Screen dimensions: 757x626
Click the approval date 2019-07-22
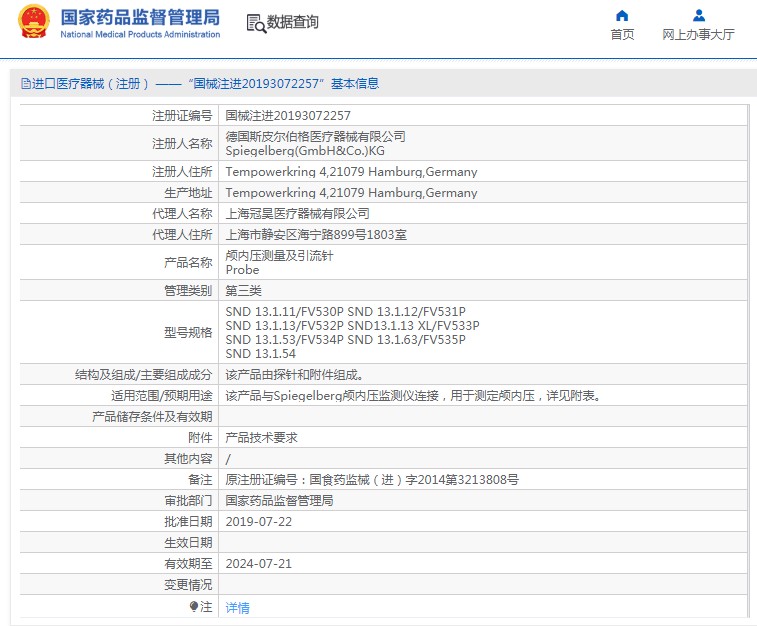click(259, 522)
